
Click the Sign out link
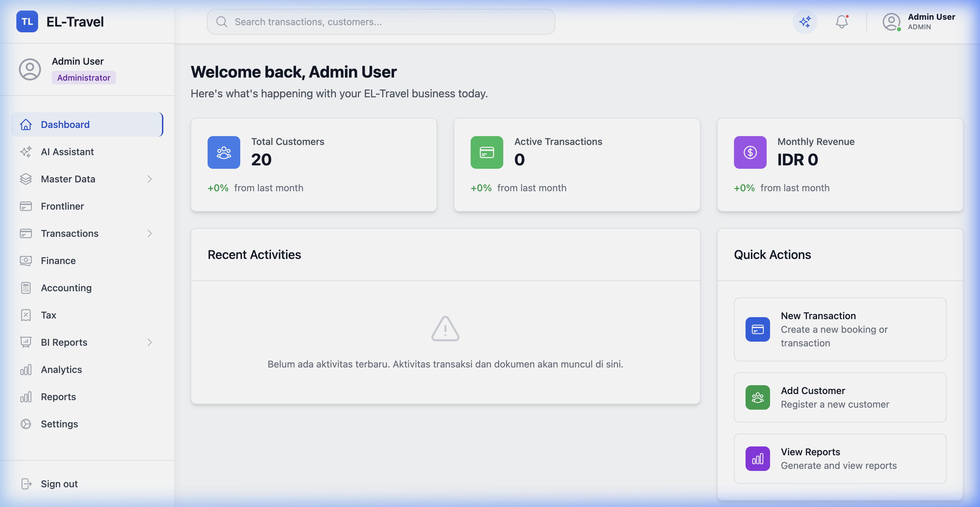87,484
